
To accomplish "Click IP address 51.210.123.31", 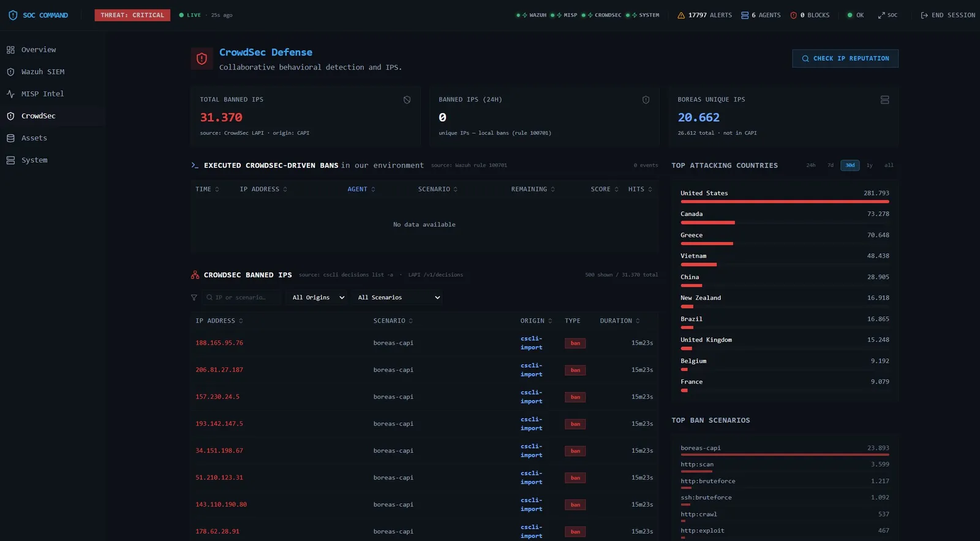I will tap(219, 477).
